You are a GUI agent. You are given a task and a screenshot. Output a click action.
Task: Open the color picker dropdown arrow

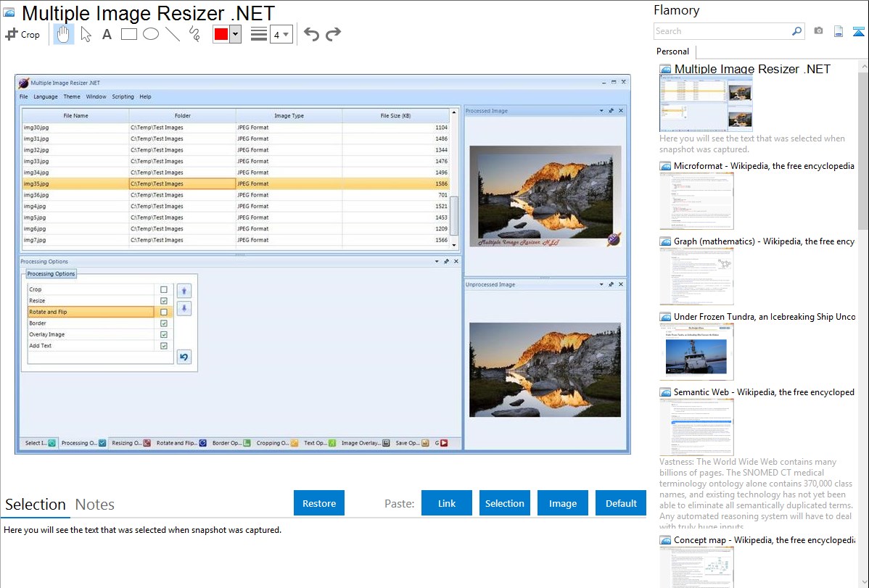[x=235, y=34]
